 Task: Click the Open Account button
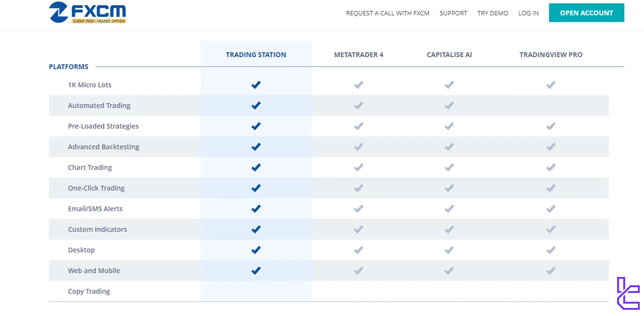586,13
